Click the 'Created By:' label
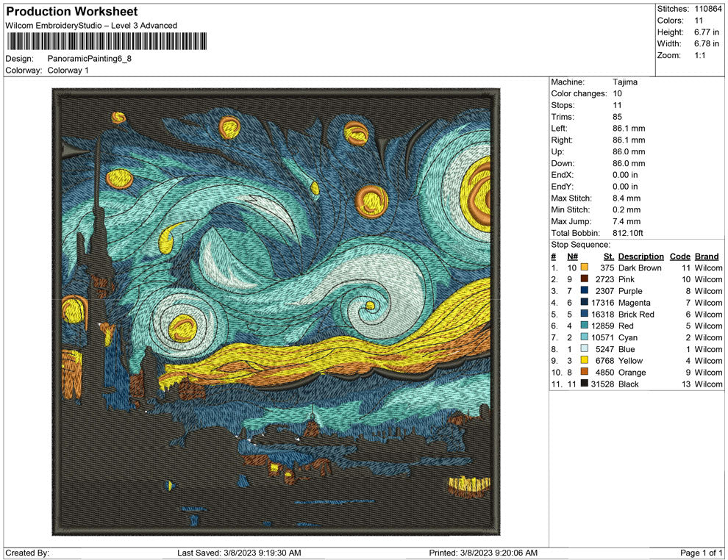This screenshot has height=560, width=728. coord(27,553)
